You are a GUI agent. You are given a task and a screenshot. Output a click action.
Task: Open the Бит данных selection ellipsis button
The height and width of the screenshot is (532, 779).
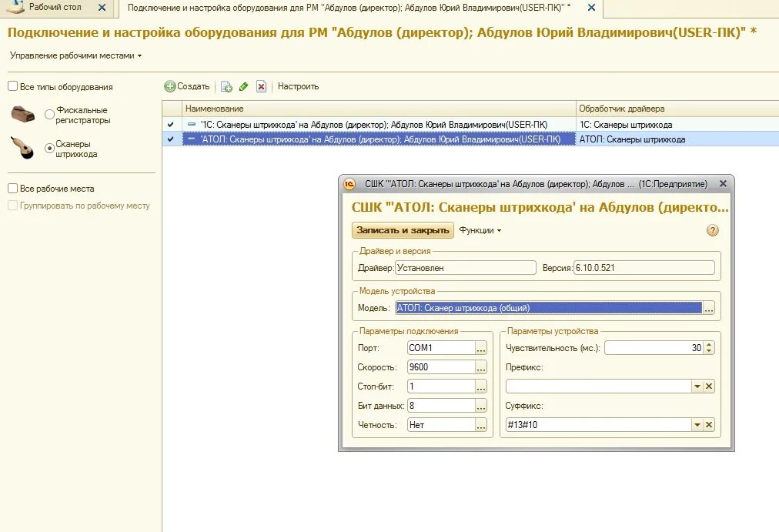pyautogui.click(x=481, y=405)
